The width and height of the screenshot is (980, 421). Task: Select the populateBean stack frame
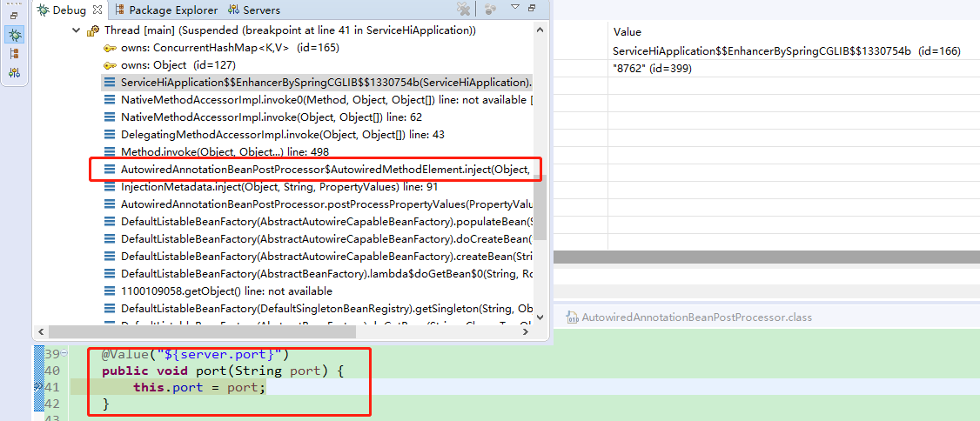point(327,222)
